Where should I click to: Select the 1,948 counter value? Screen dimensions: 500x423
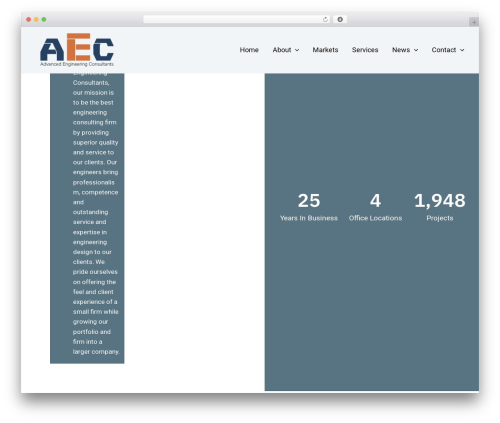click(x=440, y=201)
